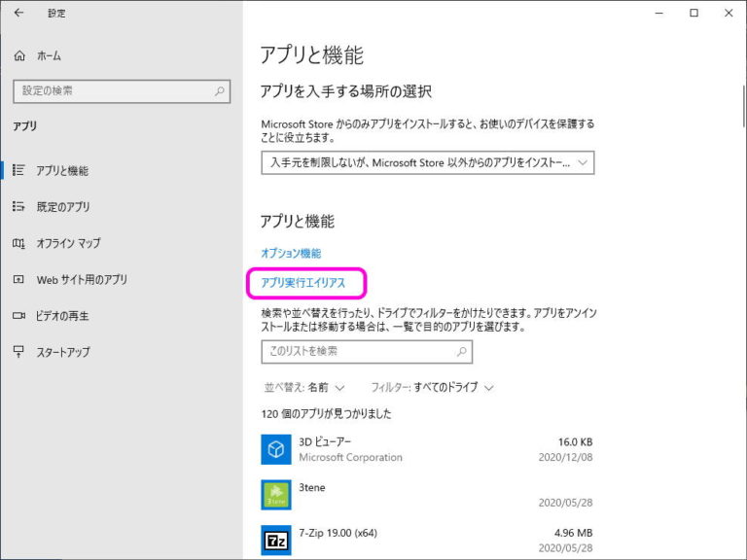Open the app source restriction dropdown
Screen dimensions: 747x560
click(x=428, y=163)
